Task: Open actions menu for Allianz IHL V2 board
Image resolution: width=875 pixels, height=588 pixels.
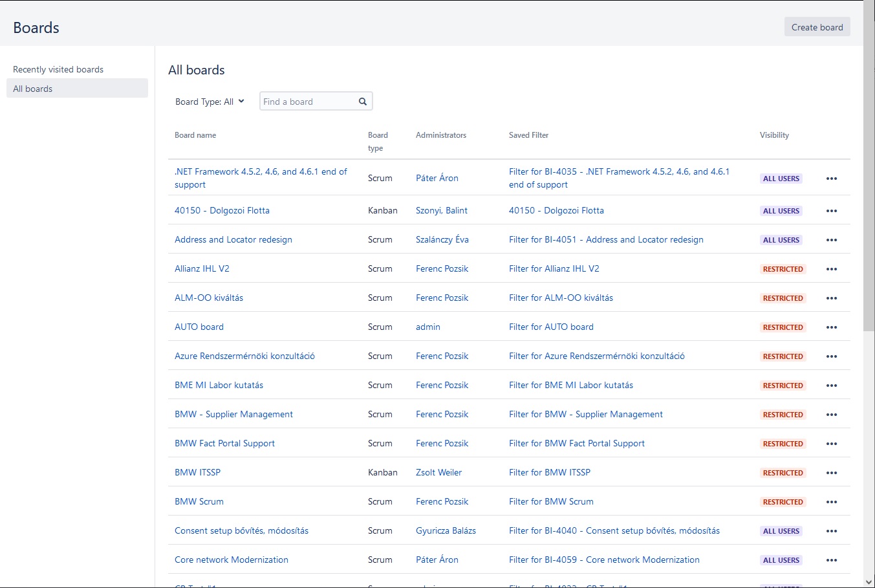Action: coord(832,268)
